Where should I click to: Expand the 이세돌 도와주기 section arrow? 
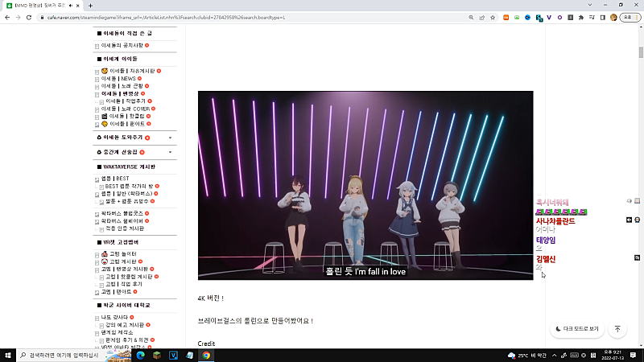[170, 138]
